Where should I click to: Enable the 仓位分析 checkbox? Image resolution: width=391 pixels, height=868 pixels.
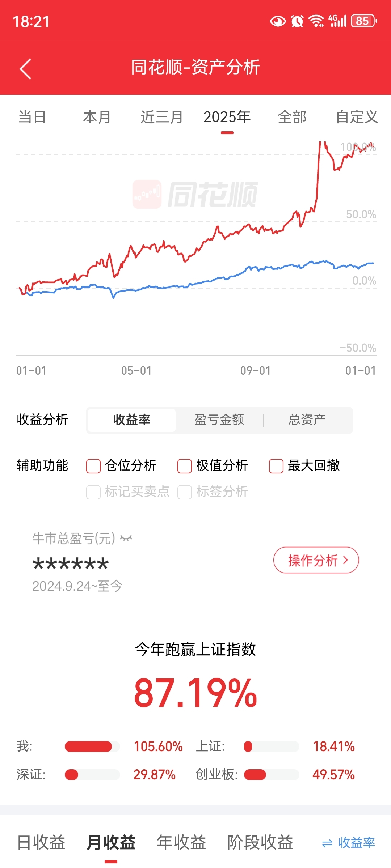pyautogui.click(x=93, y=466)
